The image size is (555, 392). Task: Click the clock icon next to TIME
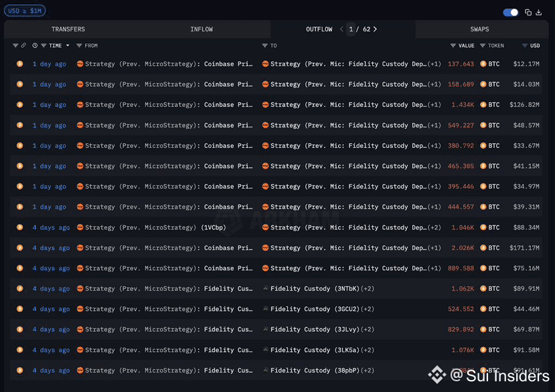pyautogui.click(x=35, y=45)
